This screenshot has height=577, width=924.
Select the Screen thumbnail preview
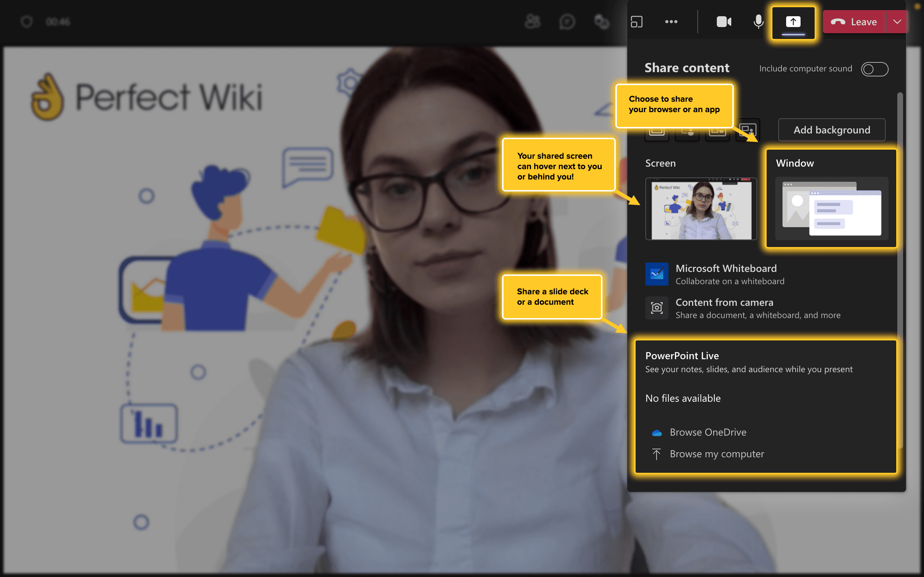pyautogui.click(x=701, y=208)
